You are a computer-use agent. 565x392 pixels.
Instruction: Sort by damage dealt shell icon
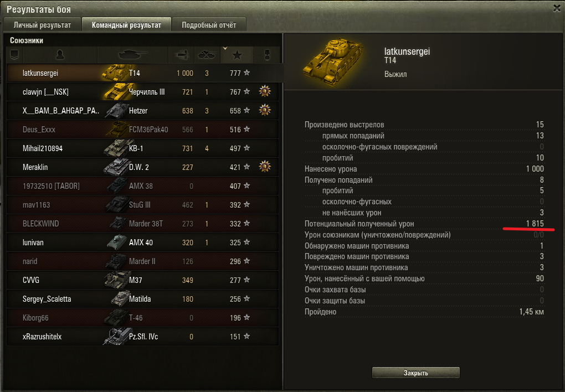[x=181, y=55]
